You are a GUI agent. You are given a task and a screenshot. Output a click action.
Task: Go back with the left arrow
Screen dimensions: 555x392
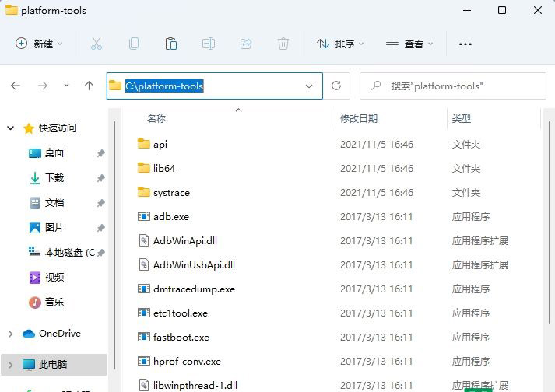pyautogui.click(x=16, y=86)
